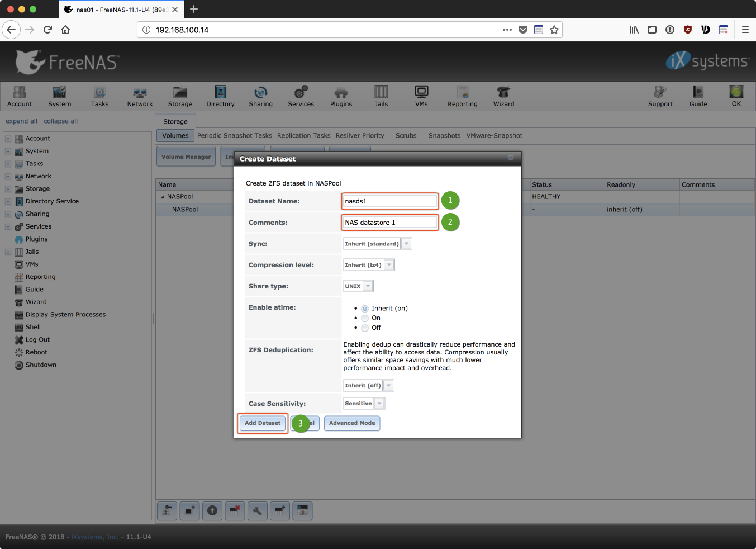Image resolution: width=756 pixels, height=549 pixels.
Task: Expand the Directory Service tree node
Action: [x=8, y=202]
